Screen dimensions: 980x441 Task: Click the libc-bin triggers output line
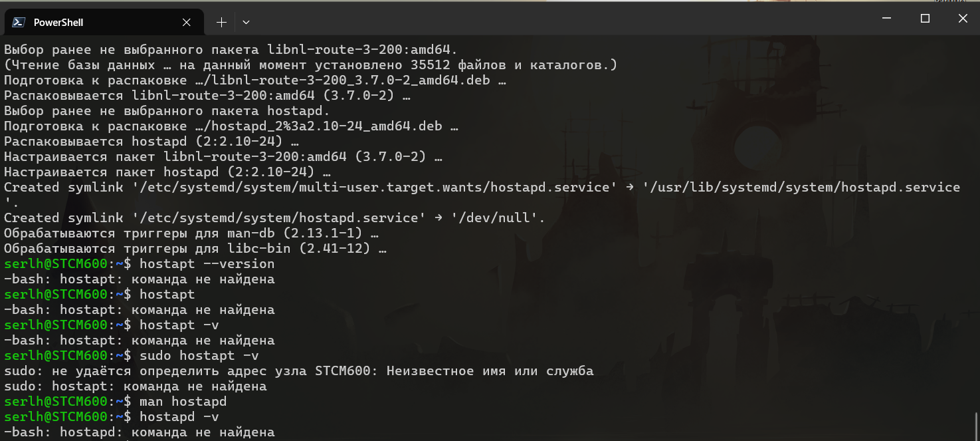click(x=195, y=249)
